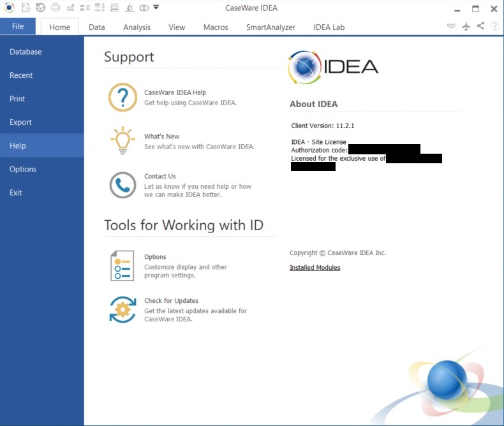Click the What's New title text
The image size is (504, 426).
pyautogui.click(x=161, y=136)
